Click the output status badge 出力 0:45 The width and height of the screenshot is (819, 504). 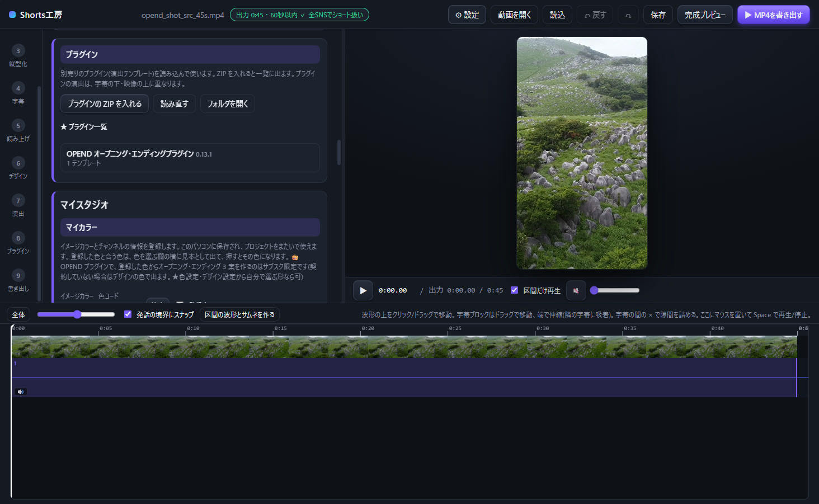299,15
